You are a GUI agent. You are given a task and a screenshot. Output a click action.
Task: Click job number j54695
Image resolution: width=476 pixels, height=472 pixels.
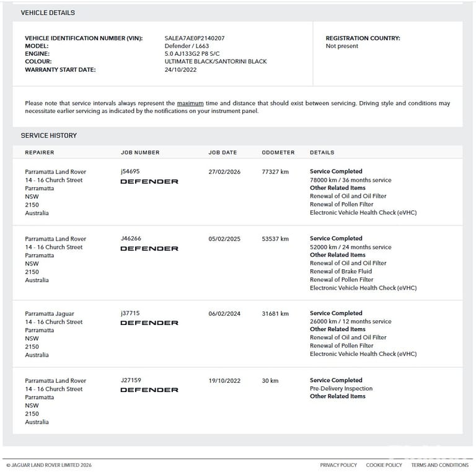(130, 171)
